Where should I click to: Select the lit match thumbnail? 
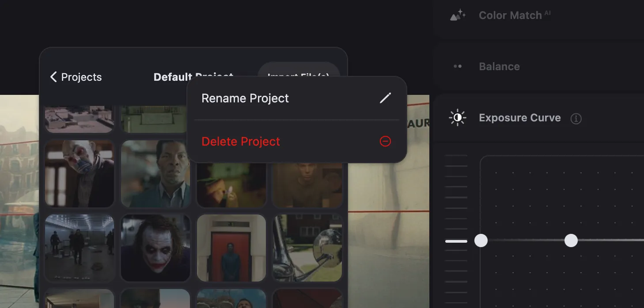coord(231,185)
